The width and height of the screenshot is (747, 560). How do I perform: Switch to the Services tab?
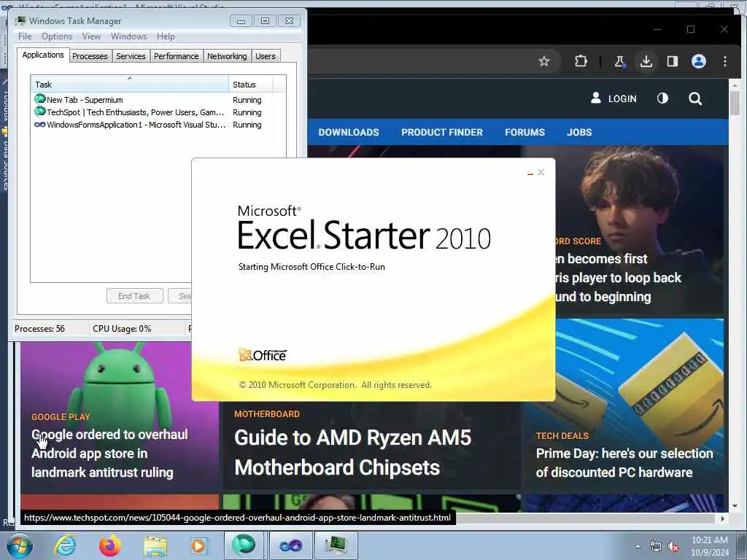click(131, 56)
